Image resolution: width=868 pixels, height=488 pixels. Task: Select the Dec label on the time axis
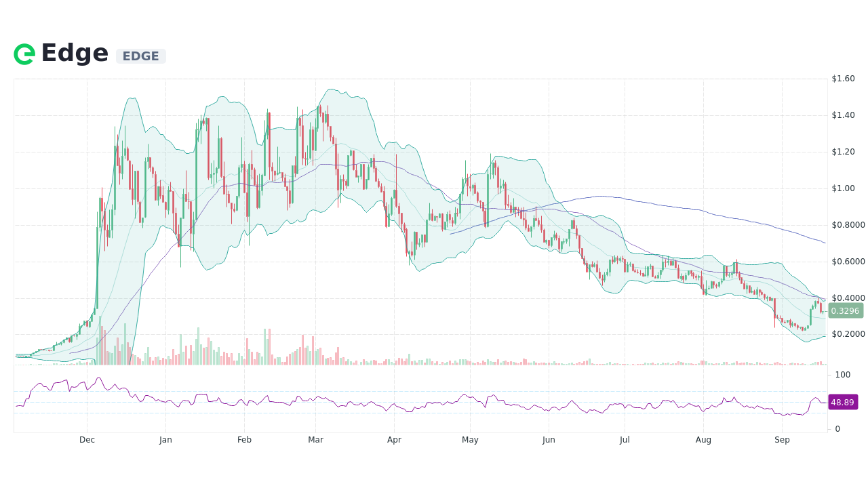pyautogui.click(x=87, y=439)
